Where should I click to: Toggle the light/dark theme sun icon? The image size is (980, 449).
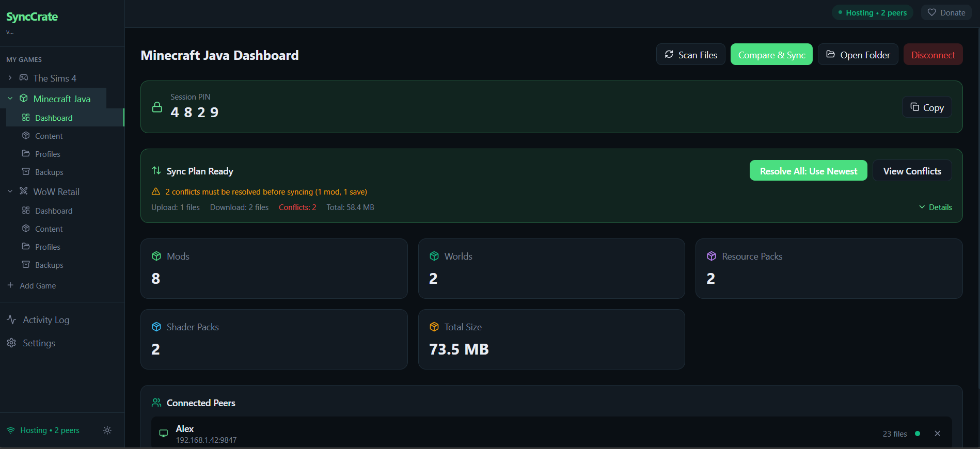click(x=107, y=430)
